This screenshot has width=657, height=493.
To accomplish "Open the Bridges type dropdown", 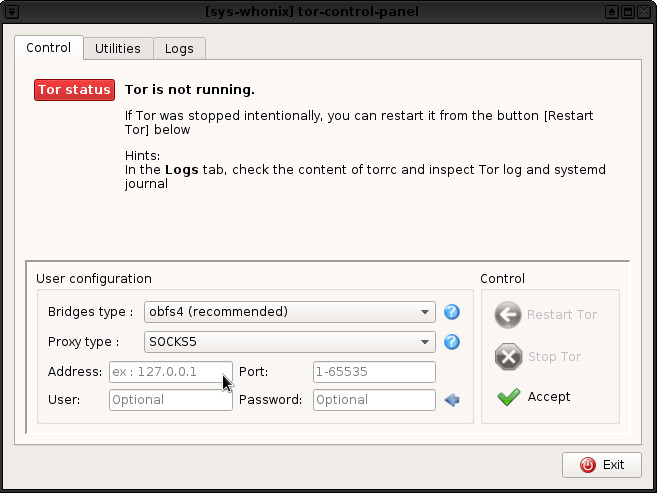I will tap(290, 312).
